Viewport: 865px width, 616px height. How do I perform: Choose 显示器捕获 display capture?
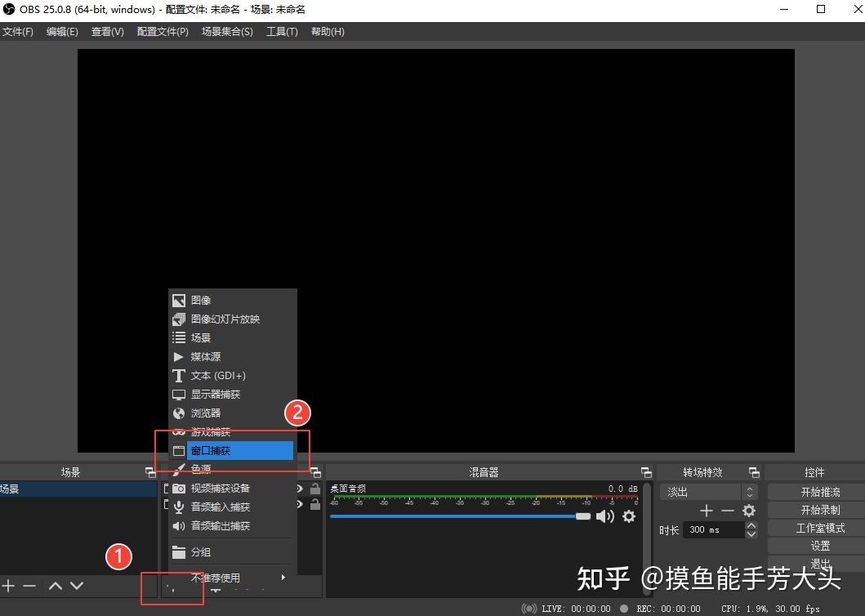tap(232, 394)
